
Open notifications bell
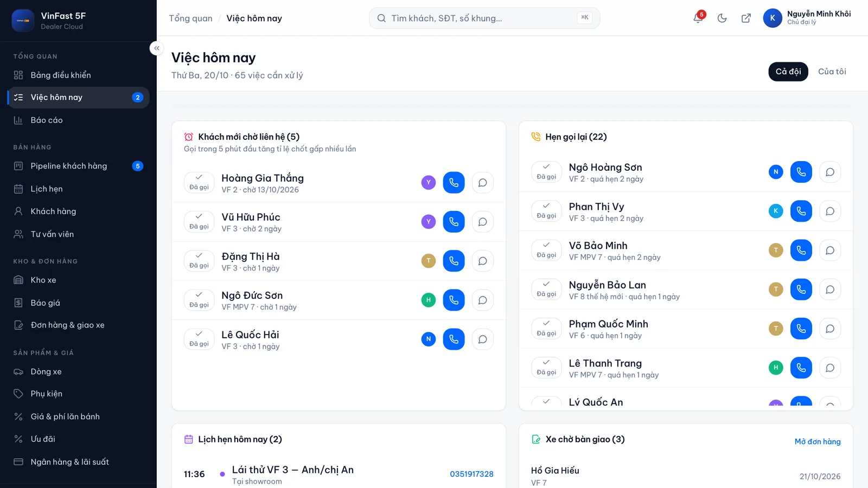tap(698, 18)
